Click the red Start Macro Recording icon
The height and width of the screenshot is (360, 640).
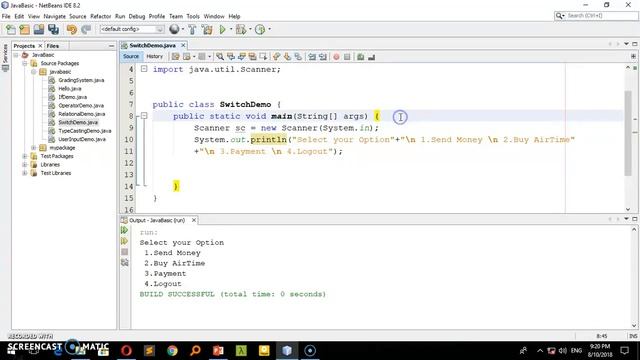coord(336,57)
